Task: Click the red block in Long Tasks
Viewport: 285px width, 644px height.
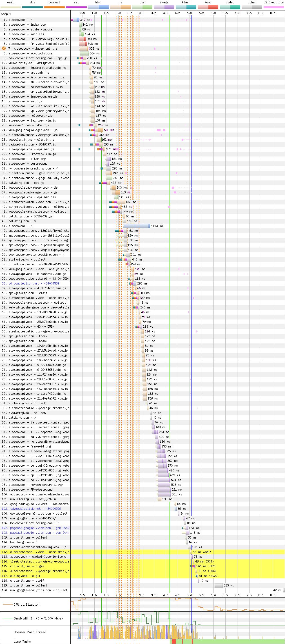Action: coord(174,641)
